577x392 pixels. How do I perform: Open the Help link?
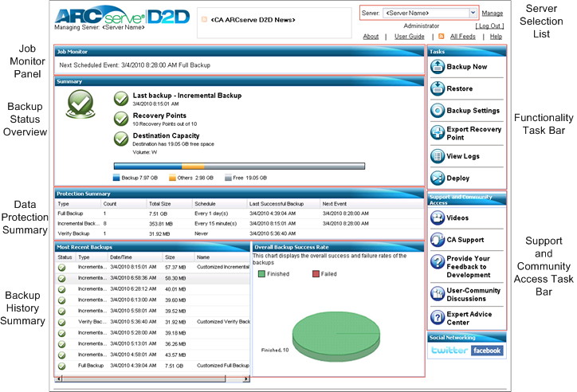(x=496, y=37)
